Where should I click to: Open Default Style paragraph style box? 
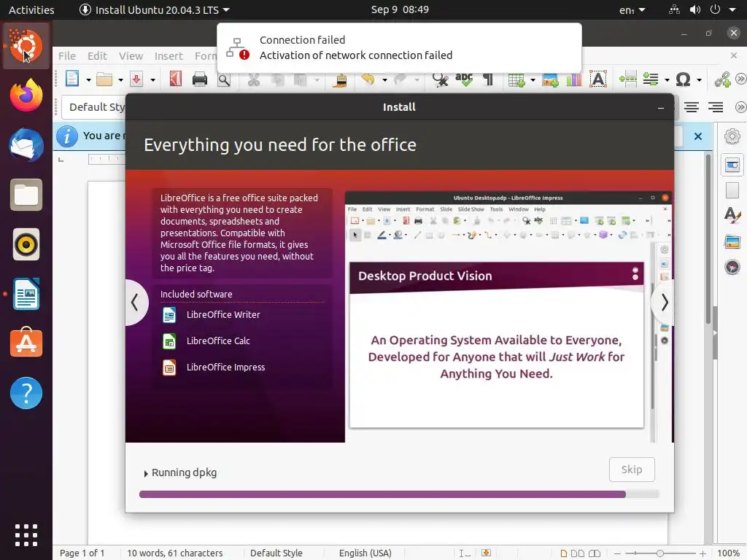93,107
